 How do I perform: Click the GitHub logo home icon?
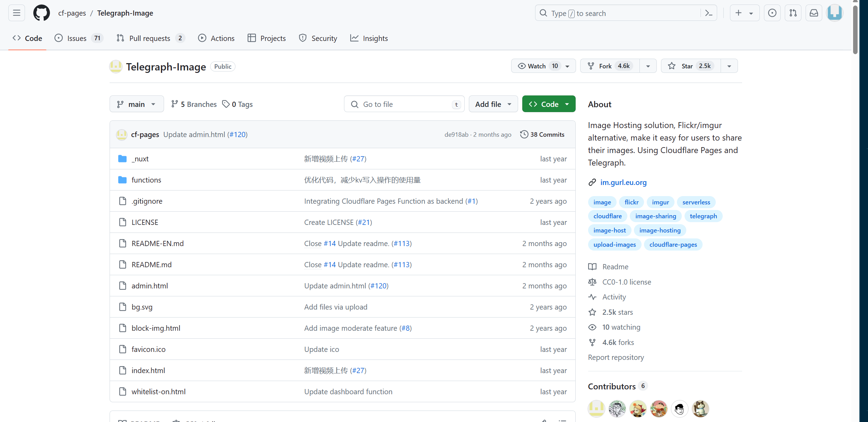point(42,13)
